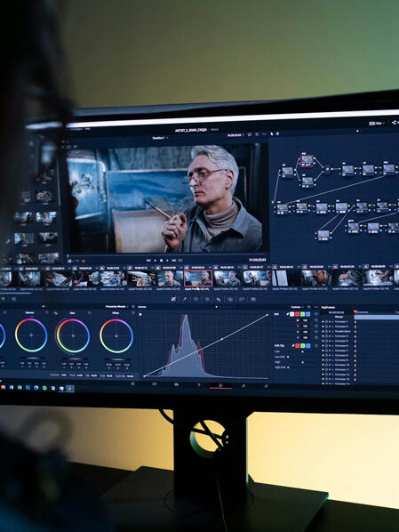Image resolution: width=399 pixels, height=532 pixels.
Task: Open the Clips dropdown at top right
Action: (x=377, y=124)
